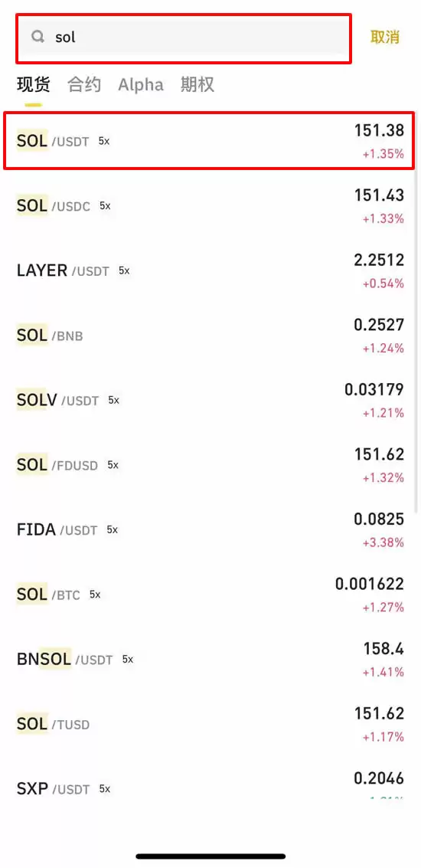Choose the SOLV/USDT result
Image resolution: width=421 pixels, height=868 pixels.
(210, 400)
